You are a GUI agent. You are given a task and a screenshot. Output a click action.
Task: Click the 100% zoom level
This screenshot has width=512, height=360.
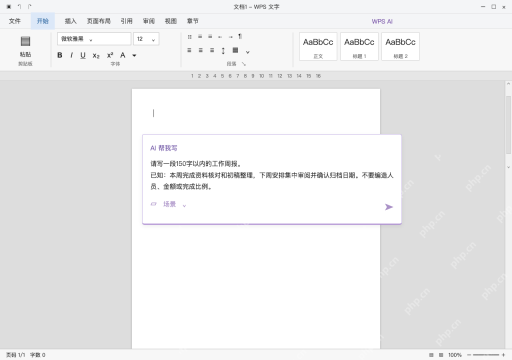coord(455,355)
